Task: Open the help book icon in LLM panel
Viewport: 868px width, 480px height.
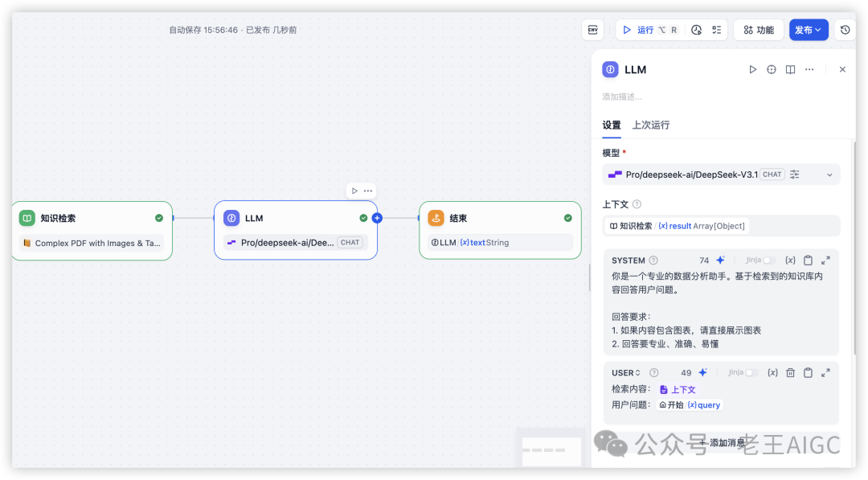Action: coord(791,69)
